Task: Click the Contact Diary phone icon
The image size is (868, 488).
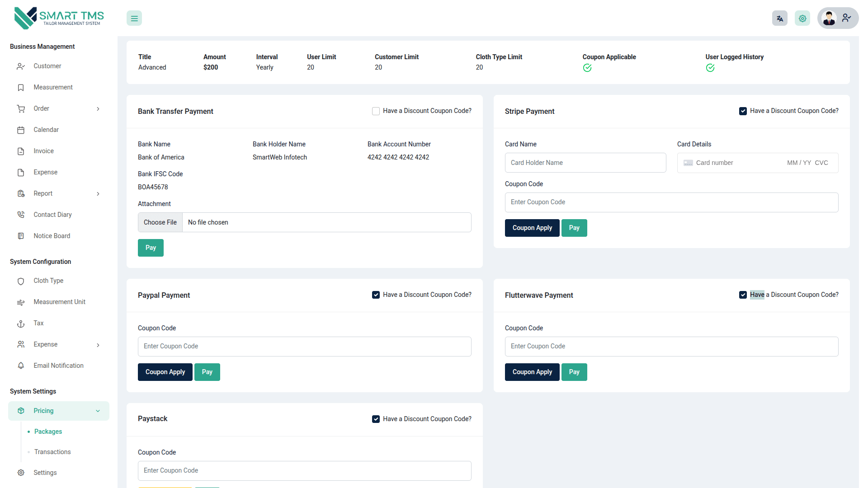Action: (21, 215)
